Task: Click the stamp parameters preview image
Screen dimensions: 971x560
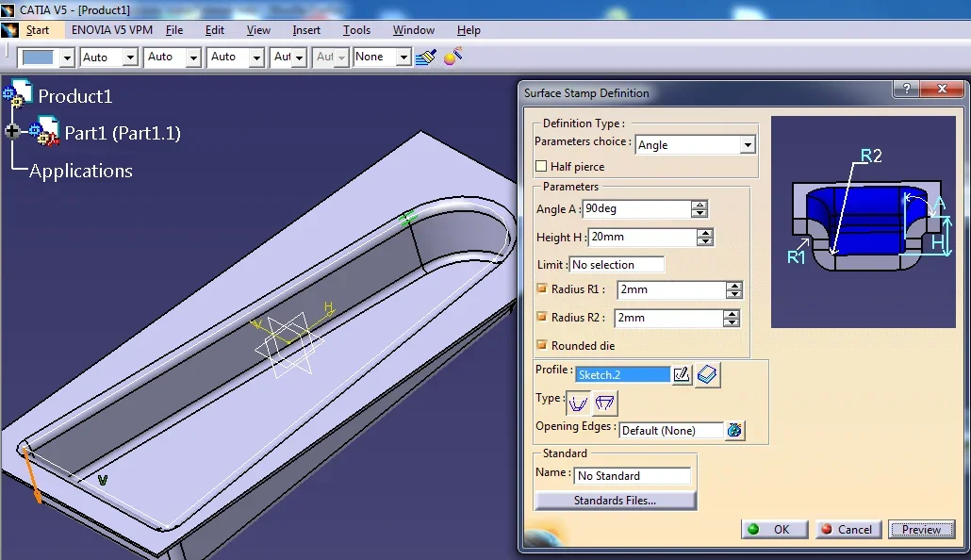Action: pyautogui.click(x=864, y=222)
